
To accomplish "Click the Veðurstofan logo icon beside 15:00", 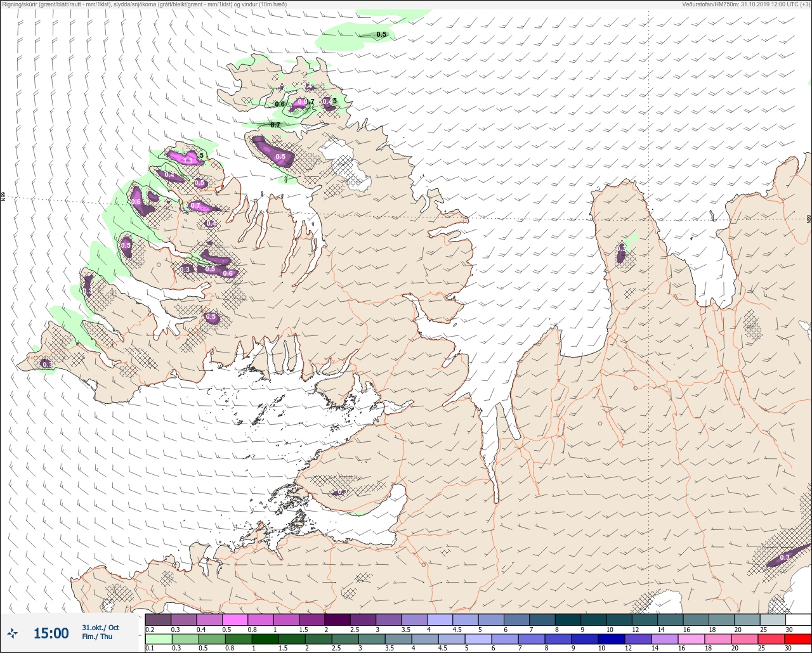I will [13, 633].
